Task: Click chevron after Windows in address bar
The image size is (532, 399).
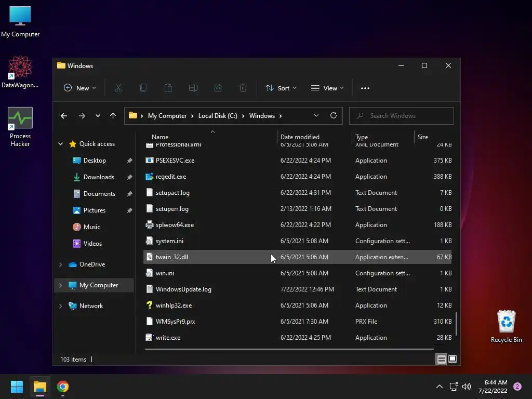Action: coord(281,116)
